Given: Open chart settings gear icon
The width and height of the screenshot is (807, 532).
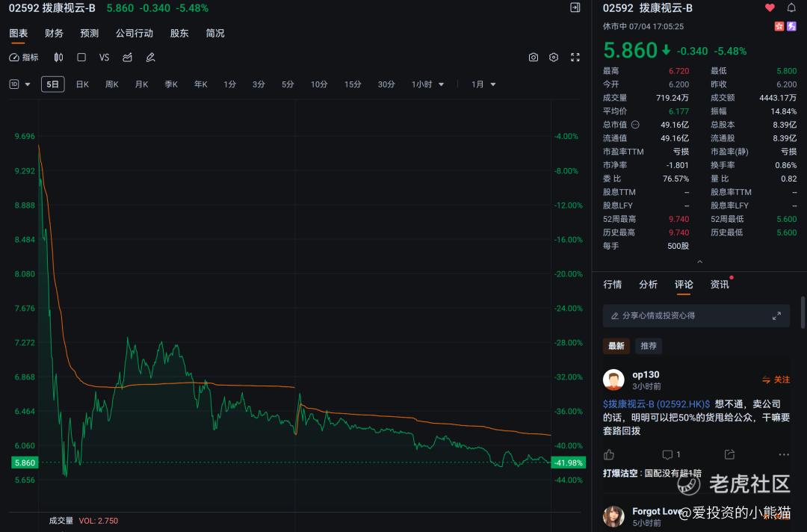Looking at the screenshot, I should coord(554,57).
